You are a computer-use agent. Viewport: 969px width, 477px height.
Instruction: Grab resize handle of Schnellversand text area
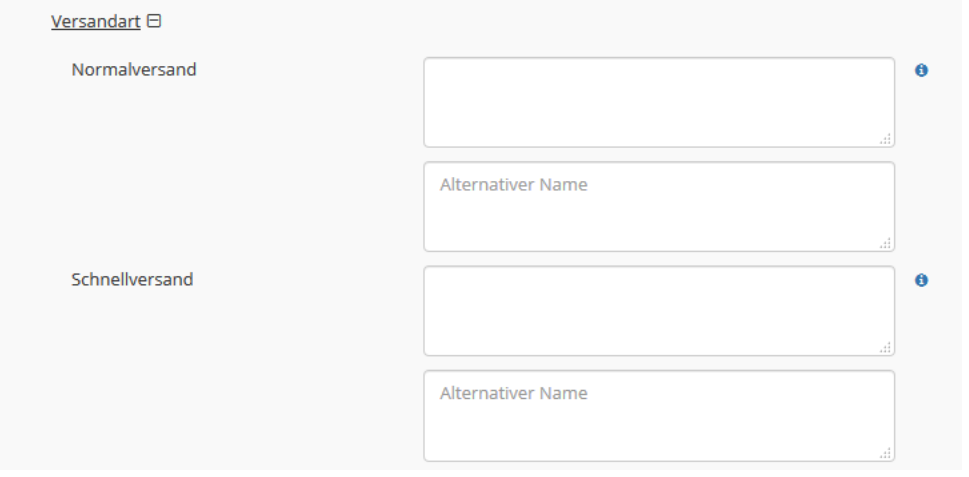(x=886, y=348)
